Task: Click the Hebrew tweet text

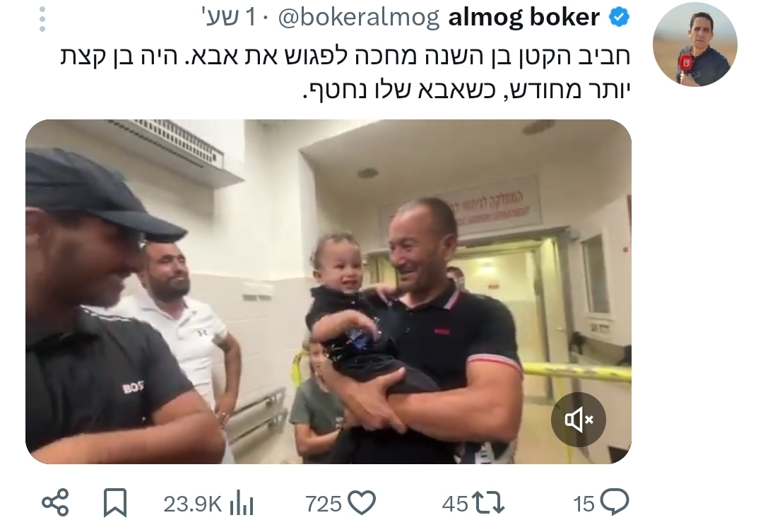Action: pos(345,73)
